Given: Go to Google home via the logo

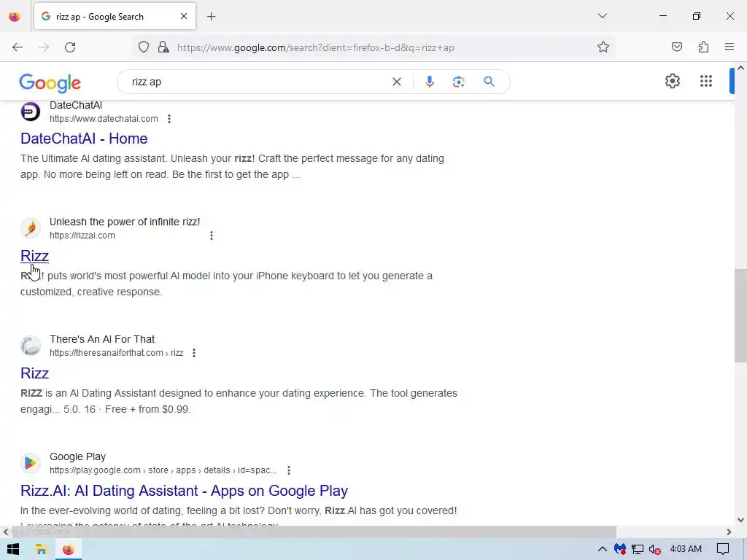Looking at the screenshot, I should [50, 83].
